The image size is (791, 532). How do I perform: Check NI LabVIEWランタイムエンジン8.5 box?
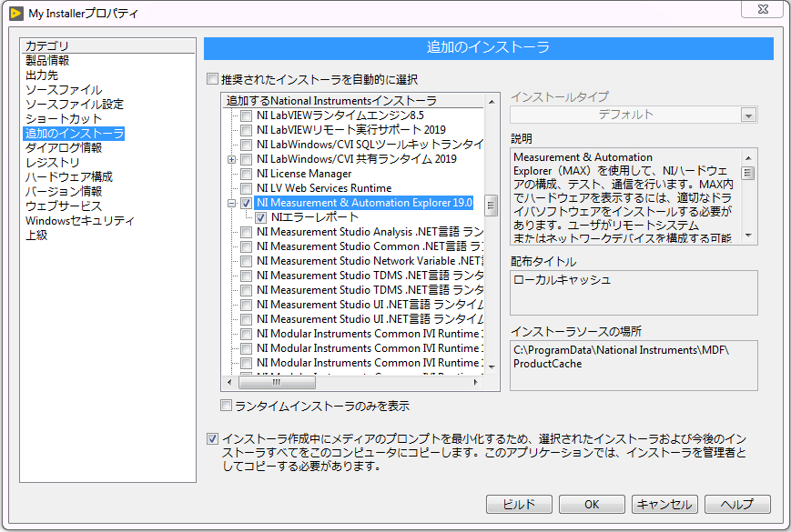[x=246, y=115]
